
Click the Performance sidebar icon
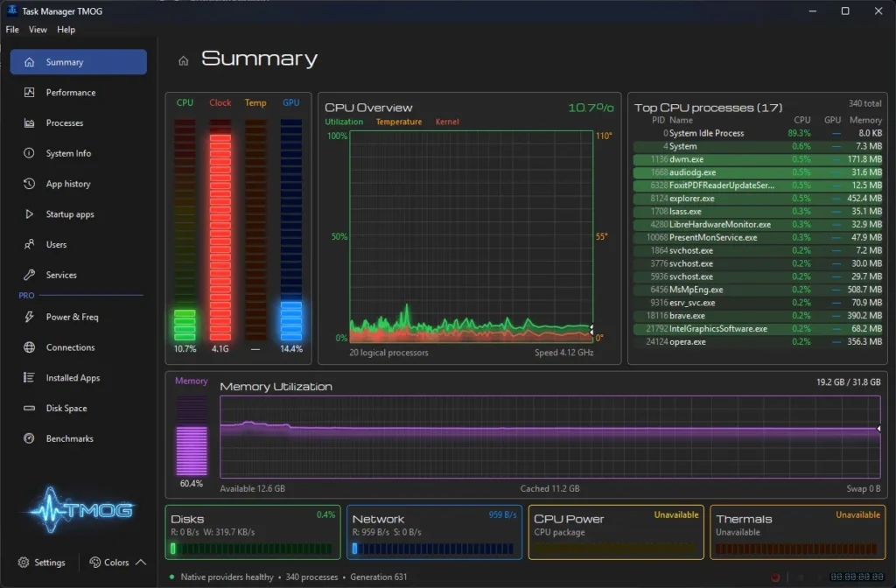pos(29,92)
